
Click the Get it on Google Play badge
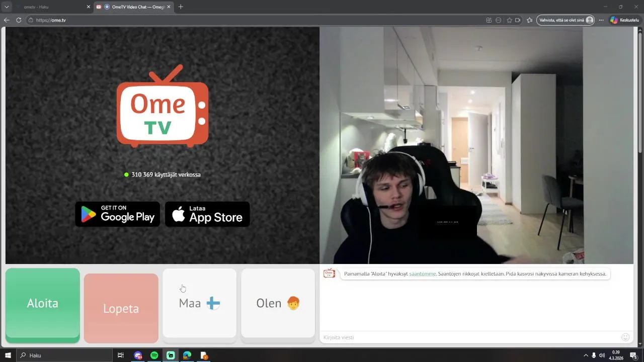coord(117,214)
